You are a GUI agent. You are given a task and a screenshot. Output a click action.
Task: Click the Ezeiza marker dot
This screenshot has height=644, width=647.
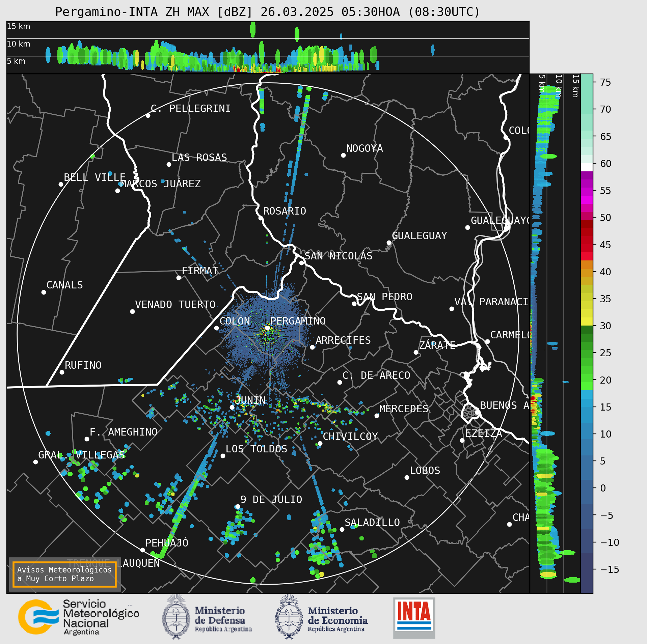(x=462, y=440)
